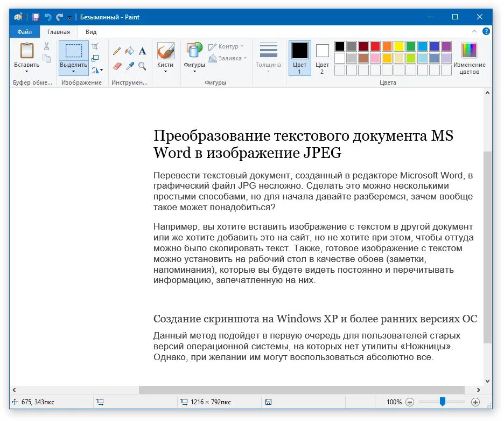Click the zoom slider handle
Viewport: 504px width, 421px height.
pyautogui.click(x=443, y=402)
